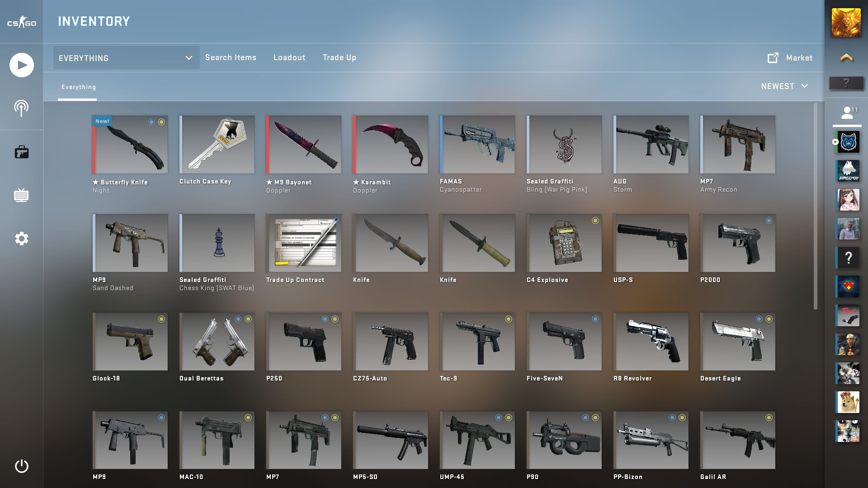Screen dimensions: 868x488
Task: Open the Trade Up tab
Action: pos(339,57)
